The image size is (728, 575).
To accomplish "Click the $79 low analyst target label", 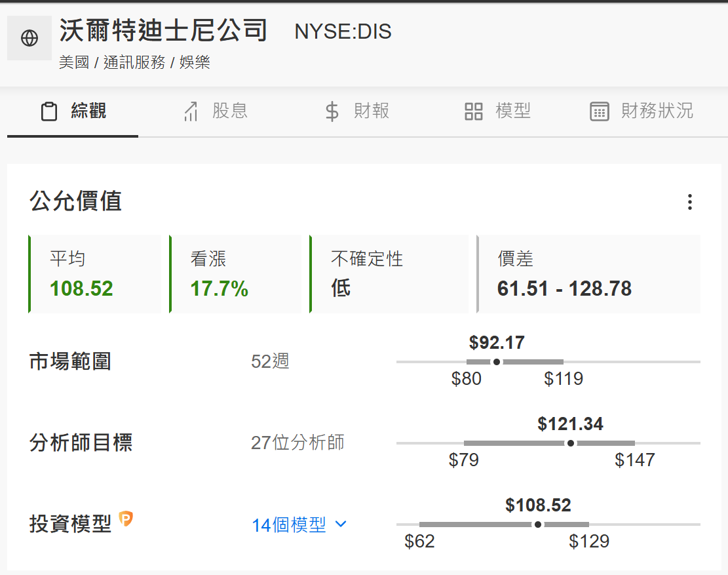I will (x=463, y=460).
